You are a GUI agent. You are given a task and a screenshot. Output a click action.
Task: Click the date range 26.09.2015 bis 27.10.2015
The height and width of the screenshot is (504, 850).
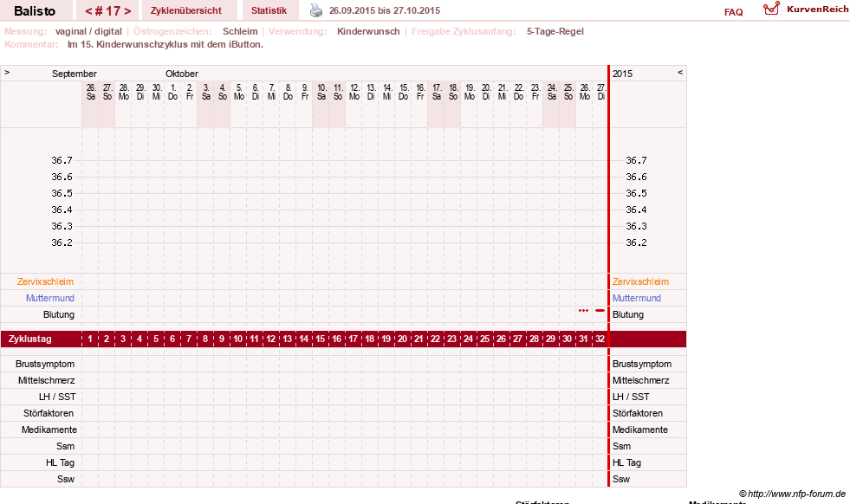pos(385,10)
